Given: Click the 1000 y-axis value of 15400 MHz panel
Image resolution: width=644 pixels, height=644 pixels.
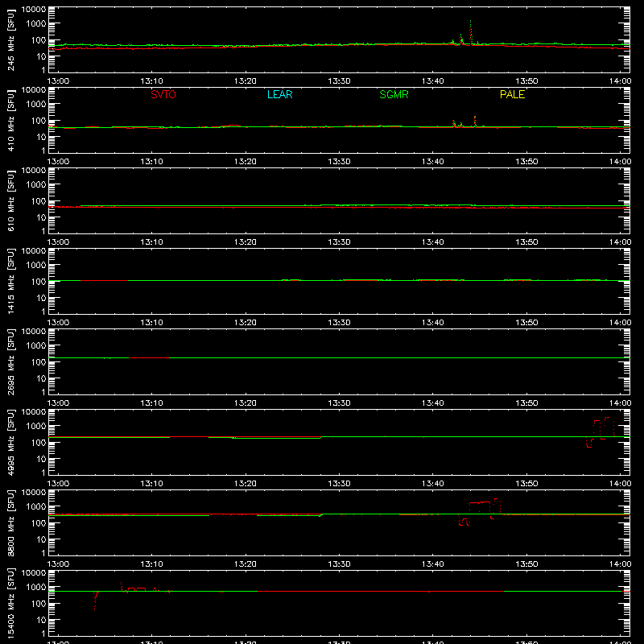Looking at the screenshot, I should click(x=36, y=587).
